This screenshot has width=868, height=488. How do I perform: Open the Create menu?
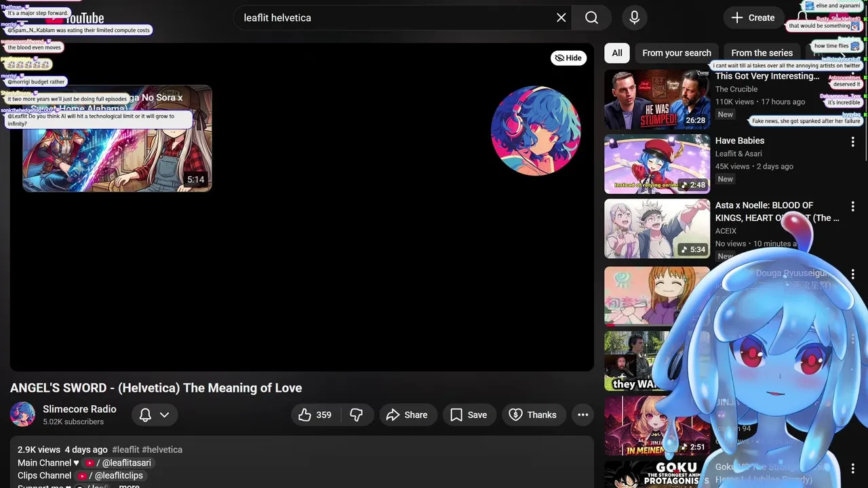753,18
